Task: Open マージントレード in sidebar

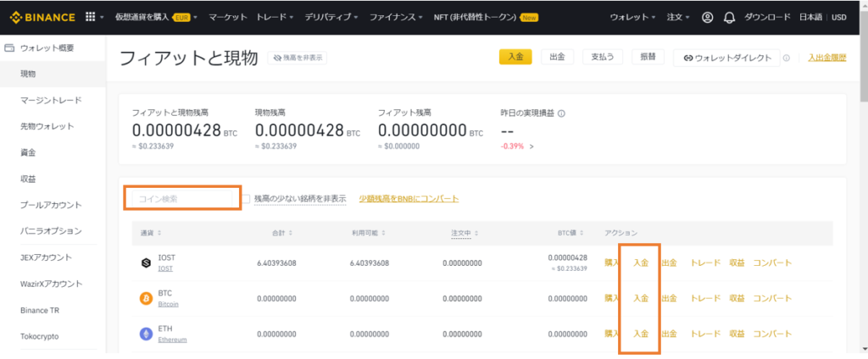Action: pos(51,100)
